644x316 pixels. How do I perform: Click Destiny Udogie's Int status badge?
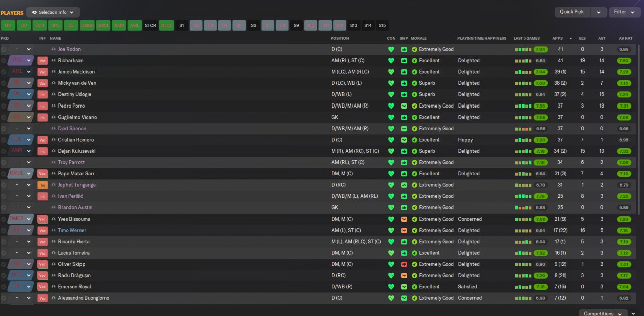click(43, 94)
